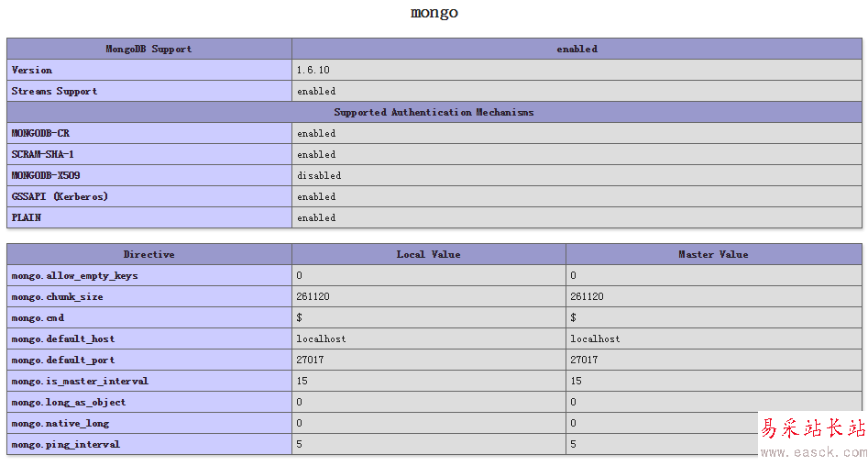Click the "Local Value" column header
868x466 pixels.
428,254
